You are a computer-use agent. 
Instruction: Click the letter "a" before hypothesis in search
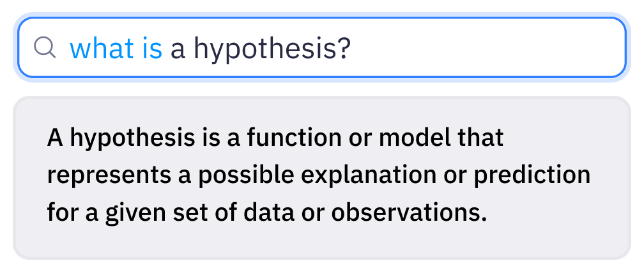click(177, 49)
